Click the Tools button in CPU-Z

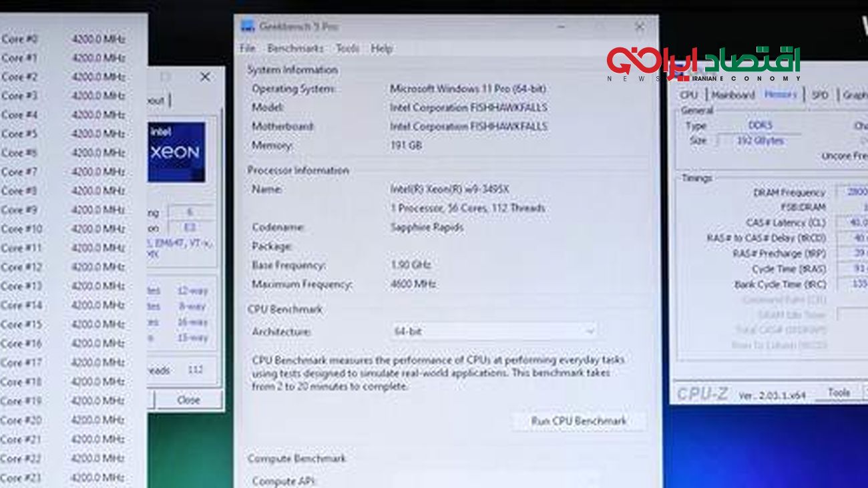(x=839, y=393)
